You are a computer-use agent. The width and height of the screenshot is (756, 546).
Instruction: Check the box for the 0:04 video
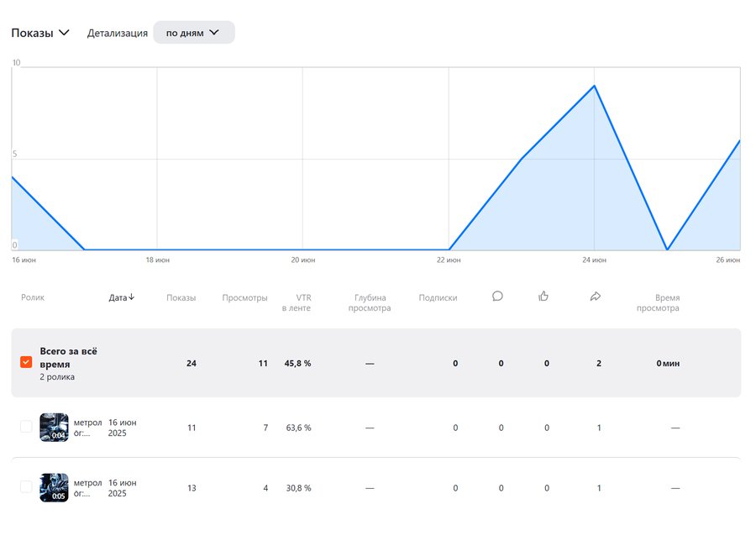point(26,427)
